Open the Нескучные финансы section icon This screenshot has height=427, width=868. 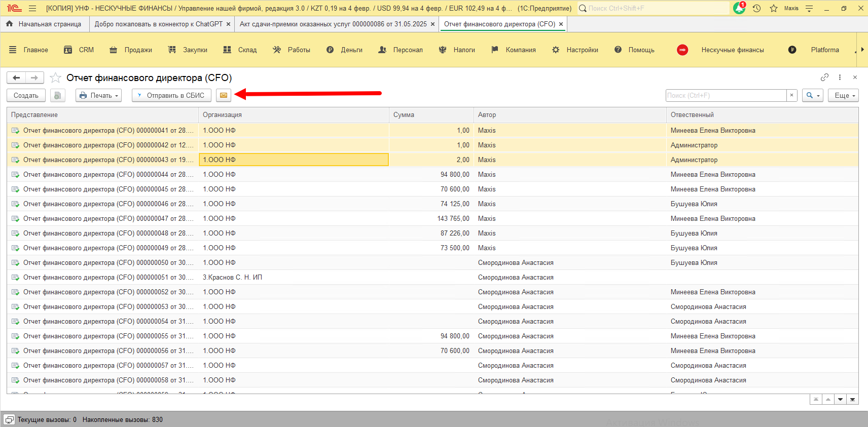coord(682,50)
